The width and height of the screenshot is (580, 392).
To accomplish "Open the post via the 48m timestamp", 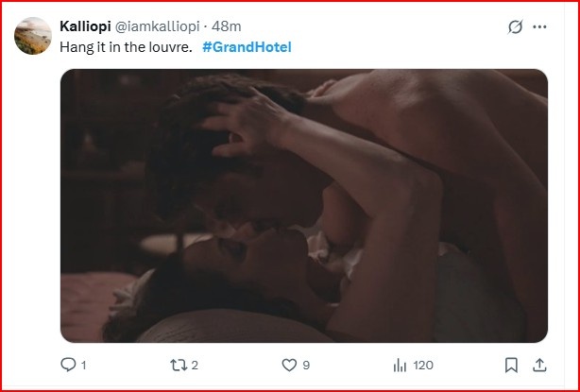I will click(227, 26).
